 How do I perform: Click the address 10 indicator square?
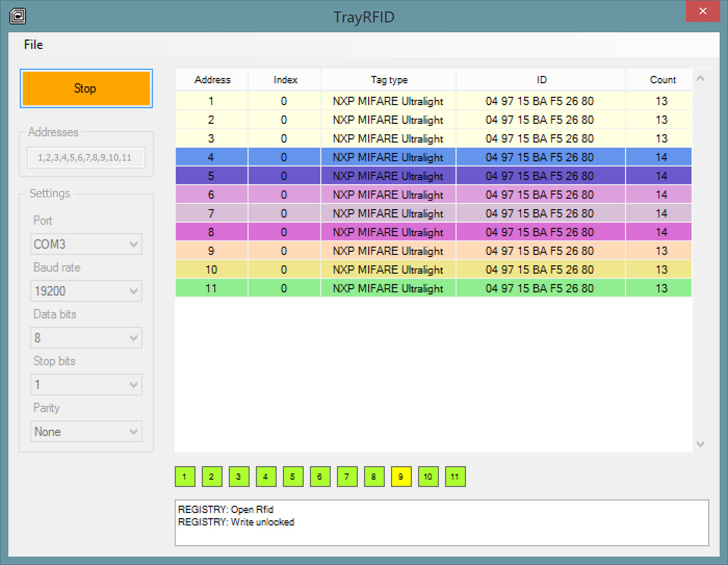click(428, 477)
